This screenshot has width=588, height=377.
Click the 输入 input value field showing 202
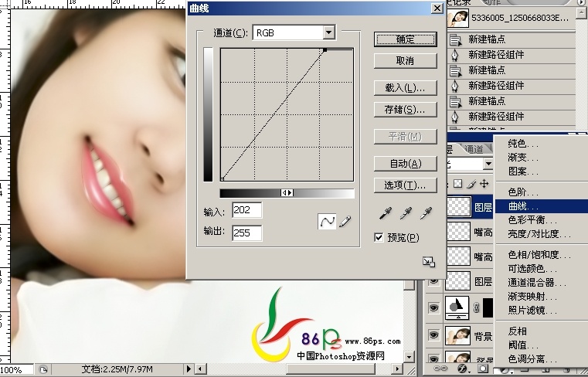pyautogui.click(x=246, y=210)
